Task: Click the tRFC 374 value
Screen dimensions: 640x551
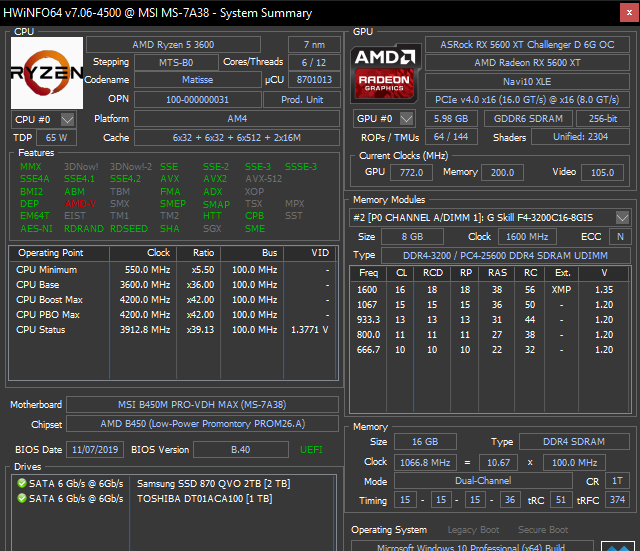Action: pos(617,500)
